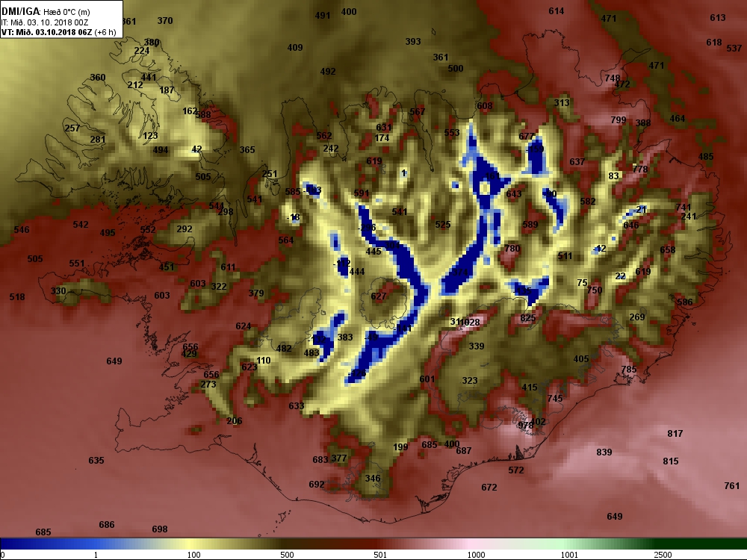
Task: Click the map value 123
Action: (x=150, y=135)
